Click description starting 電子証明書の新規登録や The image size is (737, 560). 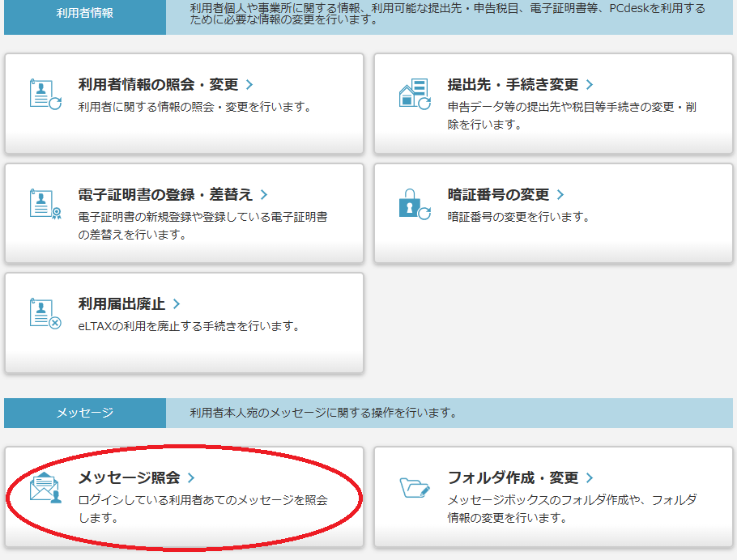[x=203, y=226]
